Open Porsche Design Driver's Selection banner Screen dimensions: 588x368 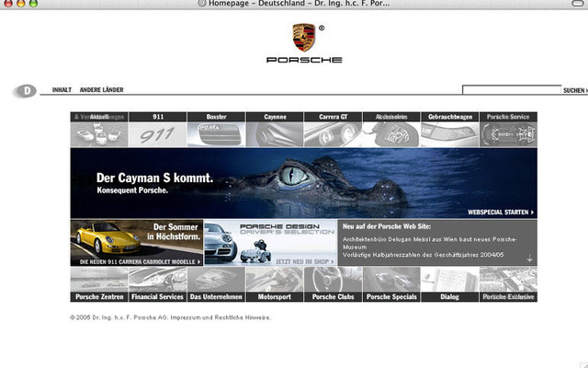tap(270, 243)
